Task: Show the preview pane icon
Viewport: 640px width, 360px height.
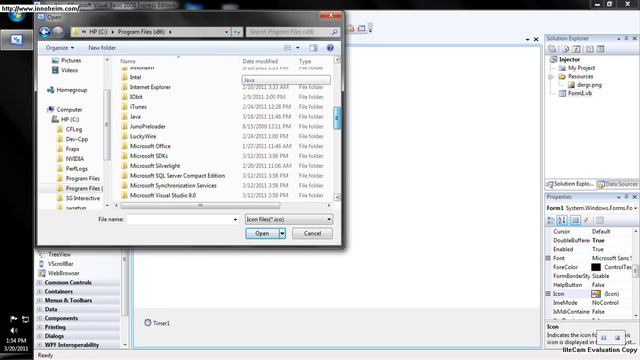Action: pos(313,48)
